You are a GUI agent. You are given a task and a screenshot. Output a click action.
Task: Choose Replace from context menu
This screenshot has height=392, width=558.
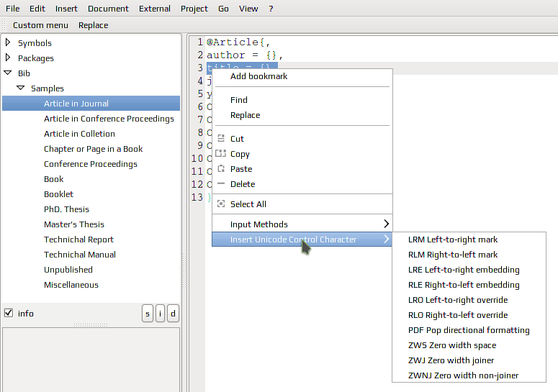[x=302, y=115]
